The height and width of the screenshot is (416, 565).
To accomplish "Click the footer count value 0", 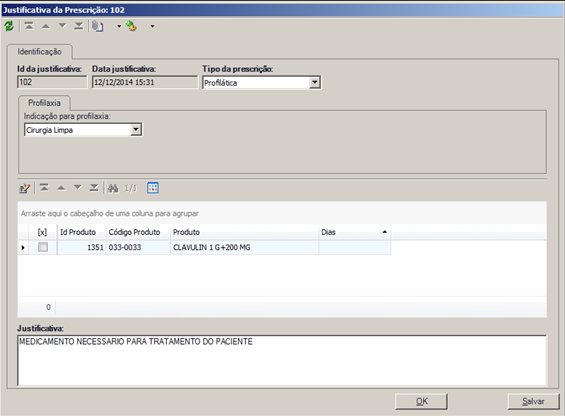I will click(x=48, y=307).
